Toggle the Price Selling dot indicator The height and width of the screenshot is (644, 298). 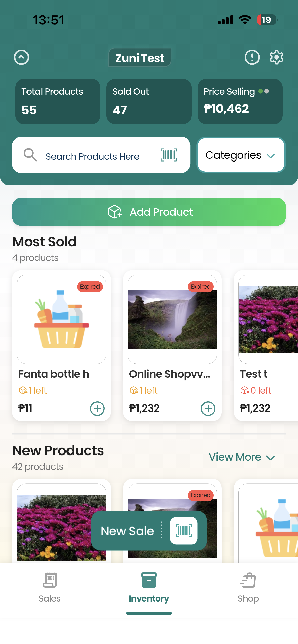pos(264,91)
